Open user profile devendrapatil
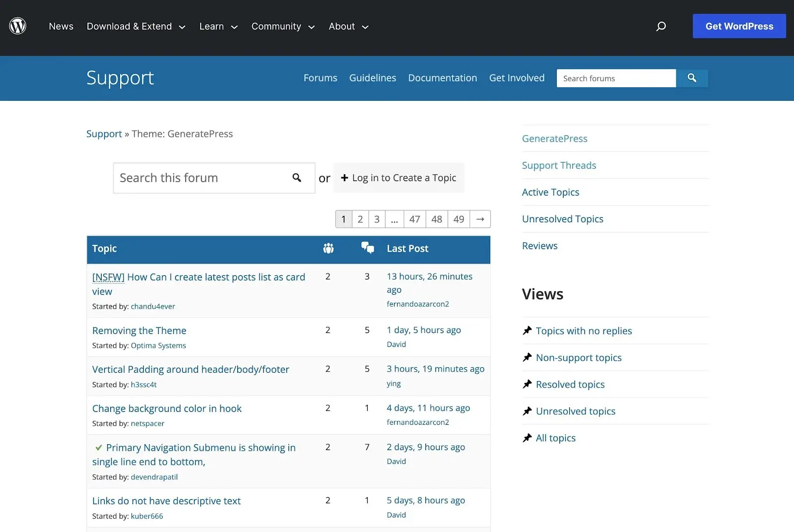This screenshot has height=532, width=794. [x=154, y=477]
